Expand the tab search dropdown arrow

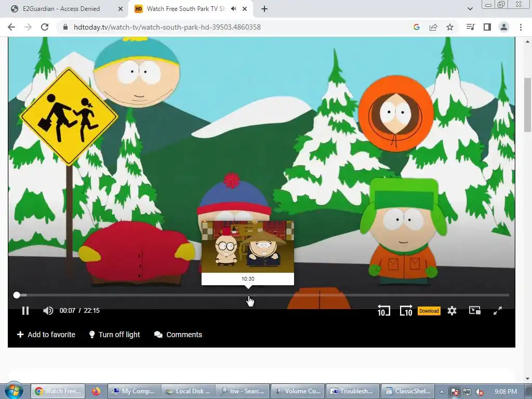point(470,9)
